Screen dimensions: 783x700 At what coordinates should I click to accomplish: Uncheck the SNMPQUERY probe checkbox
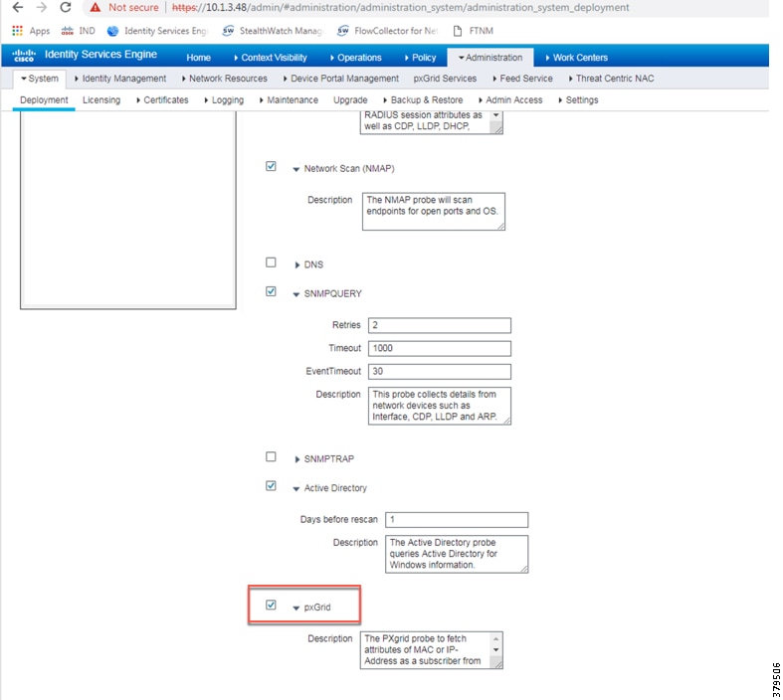[x=271, y=291]
